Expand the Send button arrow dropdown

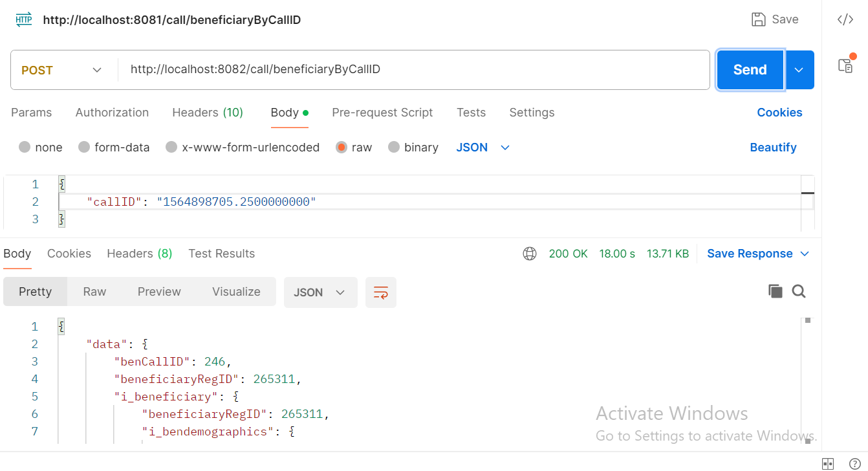click(x=799, y=70)
